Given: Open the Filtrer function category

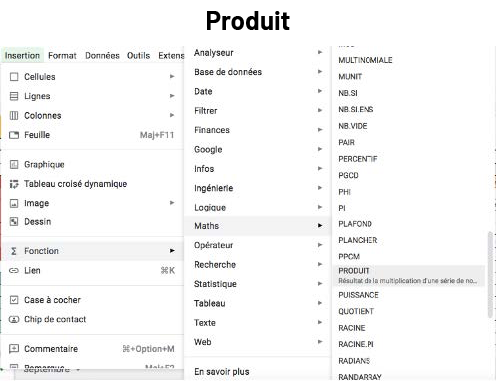Looking at the screenshot, I should point(257,111).
